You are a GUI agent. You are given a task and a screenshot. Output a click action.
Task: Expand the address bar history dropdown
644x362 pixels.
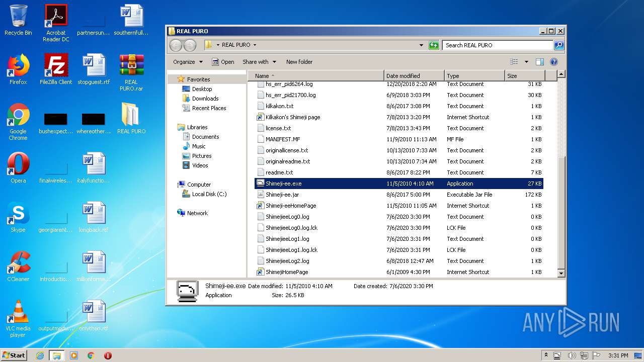point(421,45)
